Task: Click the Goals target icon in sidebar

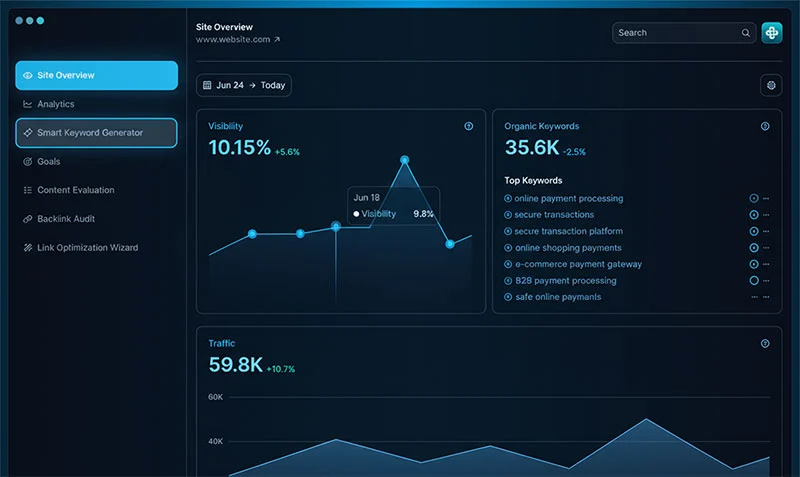Action: [28, 161]
